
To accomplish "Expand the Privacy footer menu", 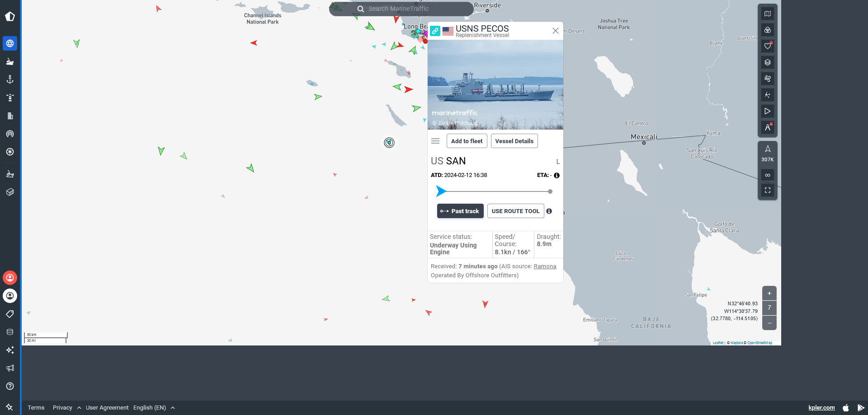I will coord(67,408).
